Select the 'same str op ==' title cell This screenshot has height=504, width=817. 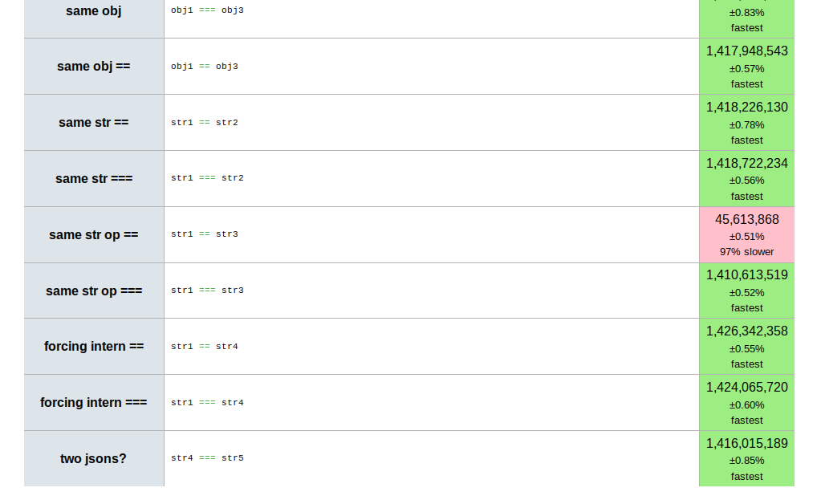(x=94, y=234)
